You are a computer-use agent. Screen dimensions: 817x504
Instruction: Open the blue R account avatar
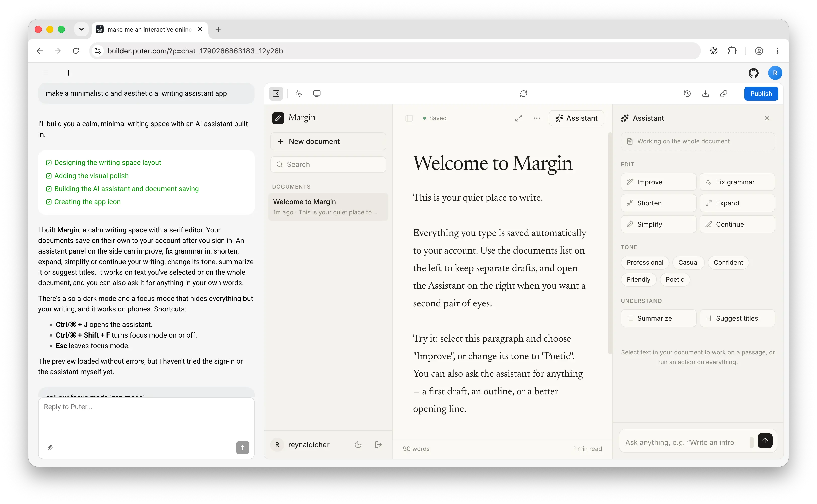(775, 73)
